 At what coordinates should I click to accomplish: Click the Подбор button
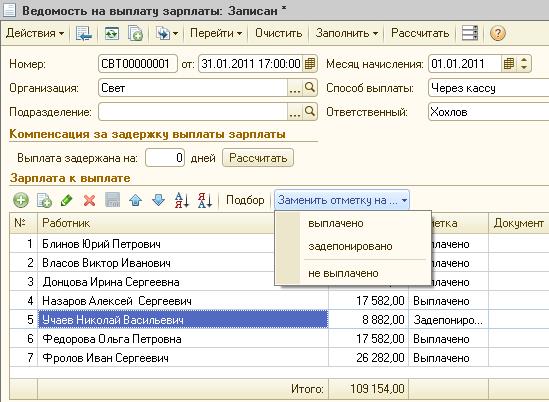(x=245, y=200)
